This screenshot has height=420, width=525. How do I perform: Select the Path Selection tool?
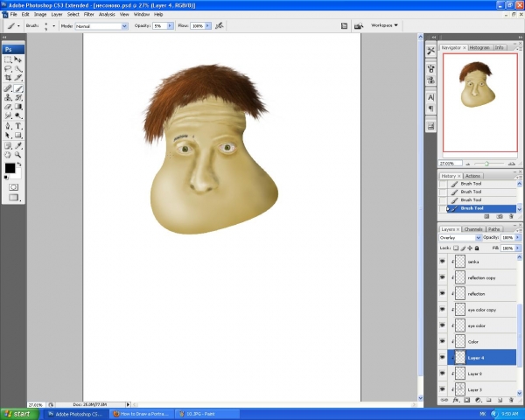tap(8, 136)
